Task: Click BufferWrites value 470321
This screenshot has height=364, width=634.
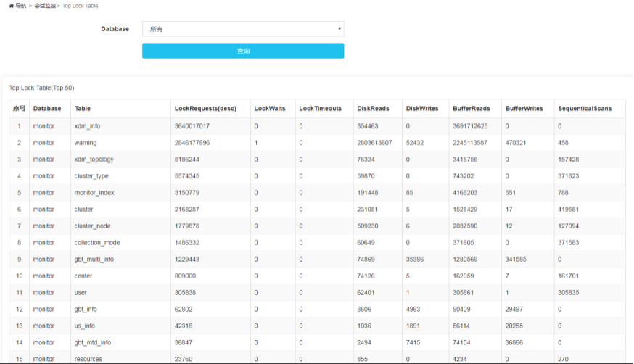Action: 516,143
